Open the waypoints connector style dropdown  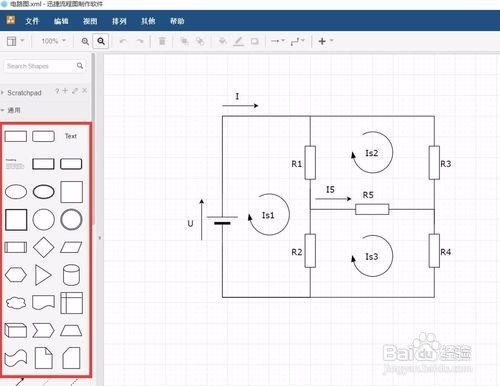[297, 41]
